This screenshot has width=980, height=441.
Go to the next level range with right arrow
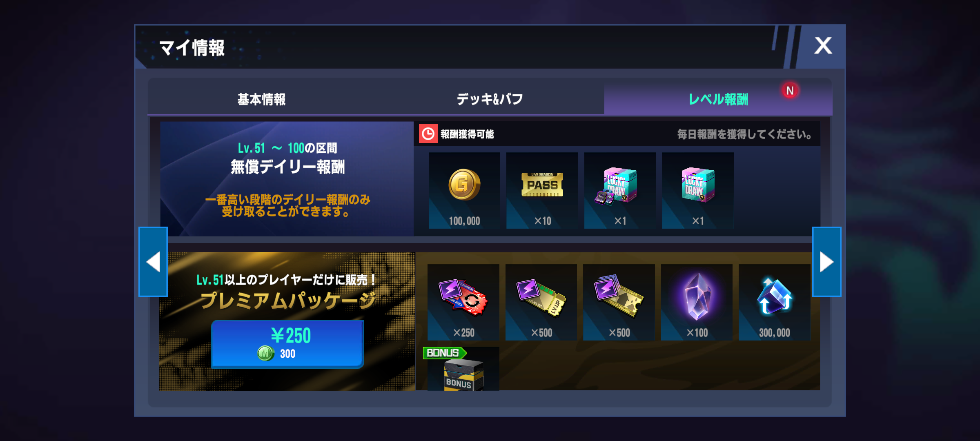[x=827, y=262]
